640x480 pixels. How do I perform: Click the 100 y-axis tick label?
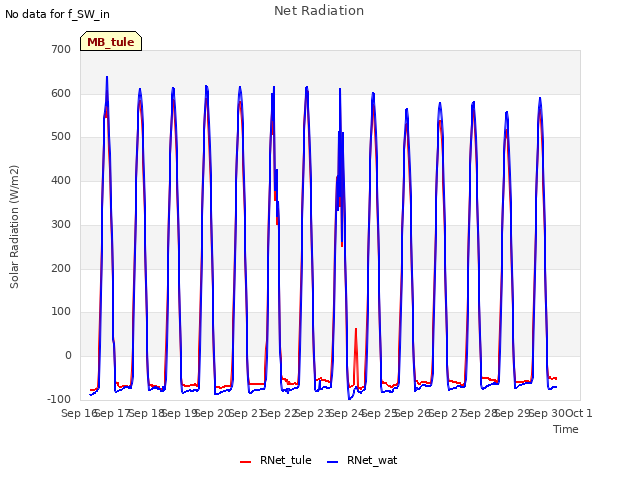[61, 312]
